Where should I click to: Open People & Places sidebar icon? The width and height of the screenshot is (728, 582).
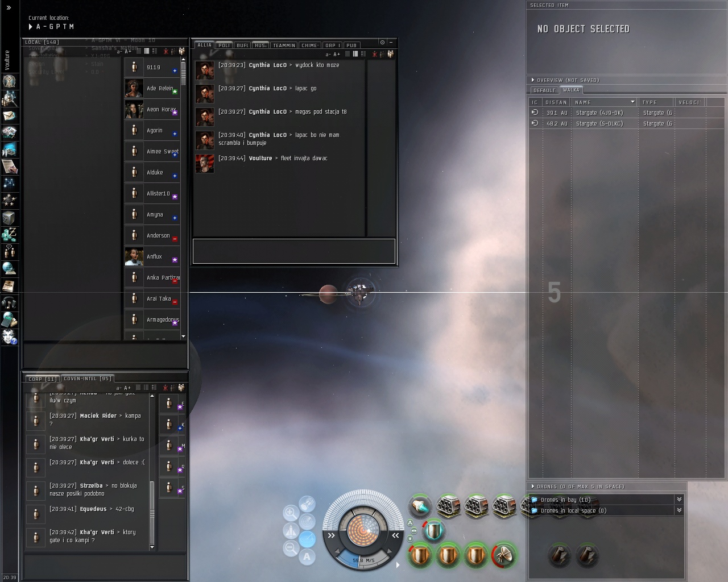click(9, 98)
